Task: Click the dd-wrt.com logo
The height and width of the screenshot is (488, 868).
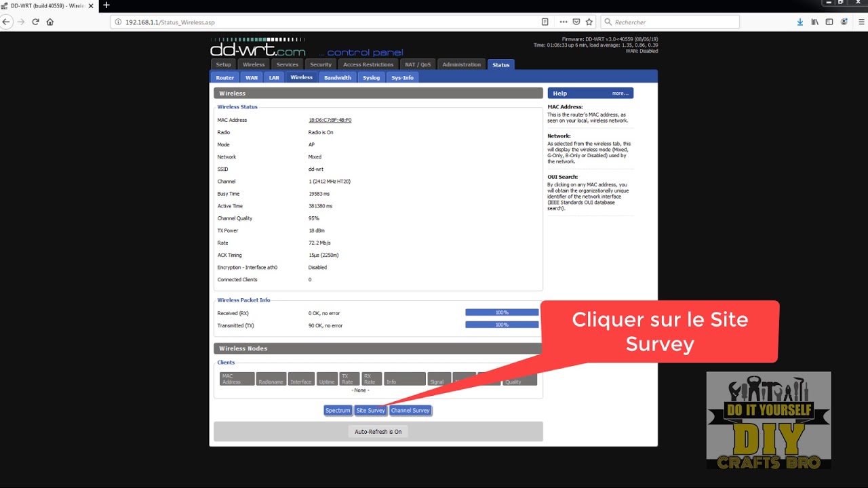Action: [258, 48]
